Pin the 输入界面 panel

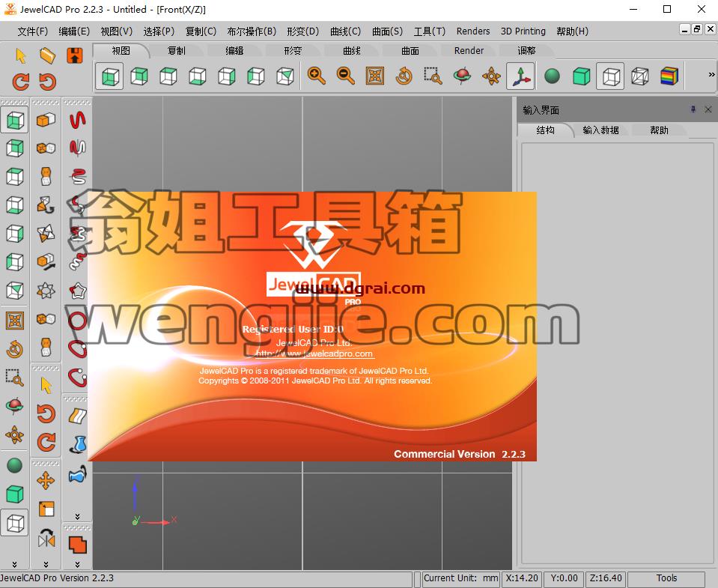coord(693,109)
